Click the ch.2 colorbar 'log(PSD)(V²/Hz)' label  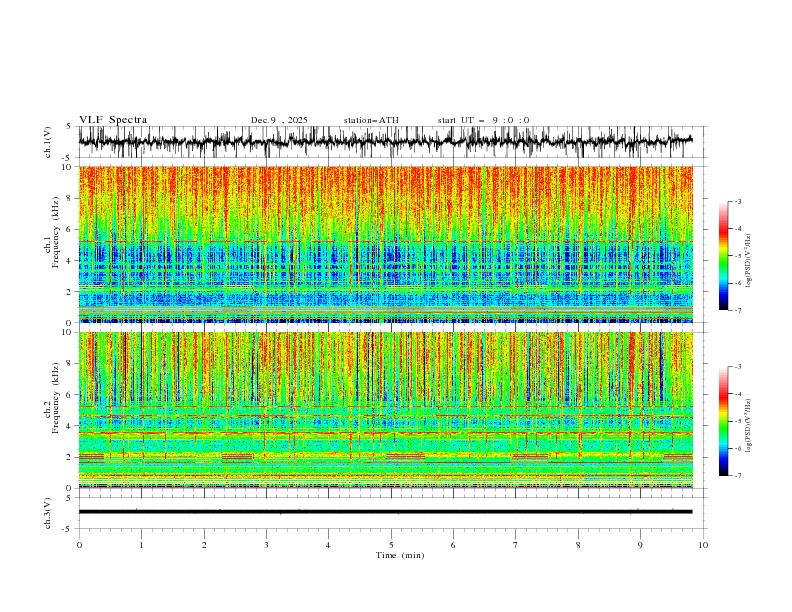tap(748, 426)
